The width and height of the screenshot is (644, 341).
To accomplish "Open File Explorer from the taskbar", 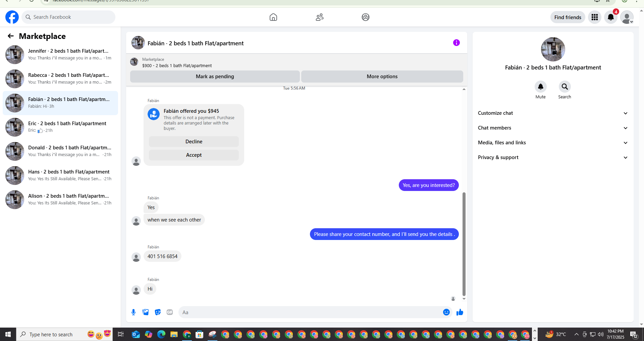I will coord(174,334).
